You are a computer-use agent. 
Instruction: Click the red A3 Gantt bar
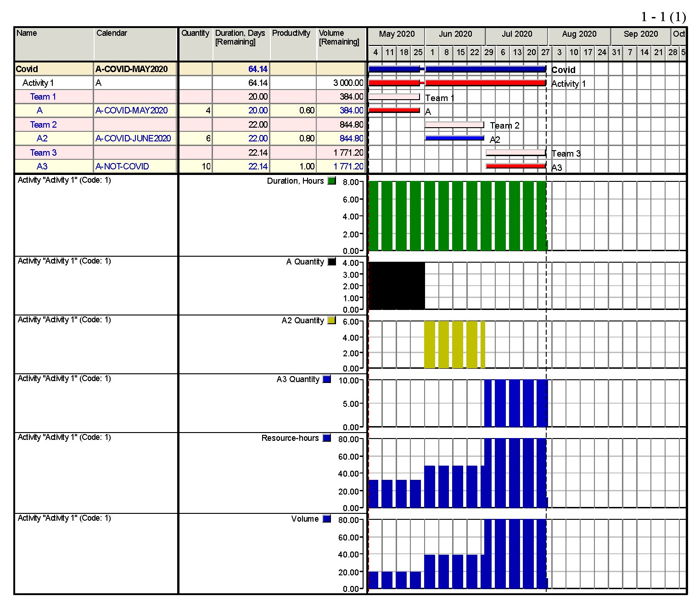pos(516,166)
